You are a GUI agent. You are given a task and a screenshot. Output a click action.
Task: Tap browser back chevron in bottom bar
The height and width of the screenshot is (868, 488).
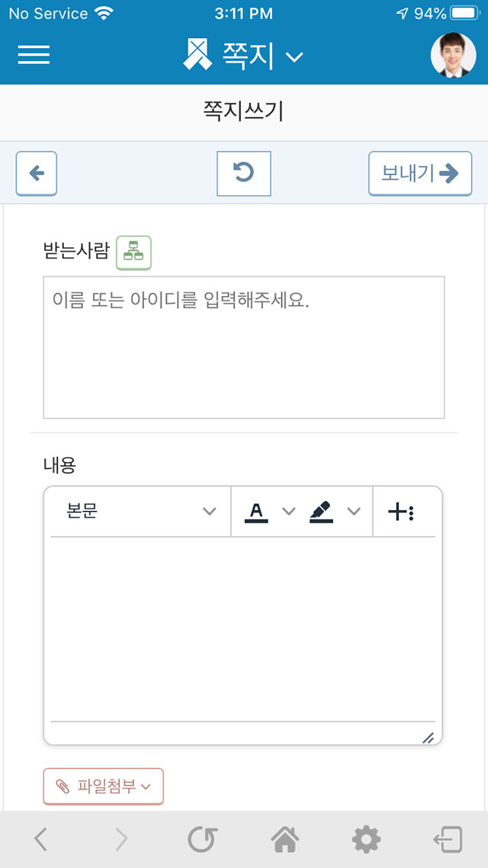(x=41, y=840)
